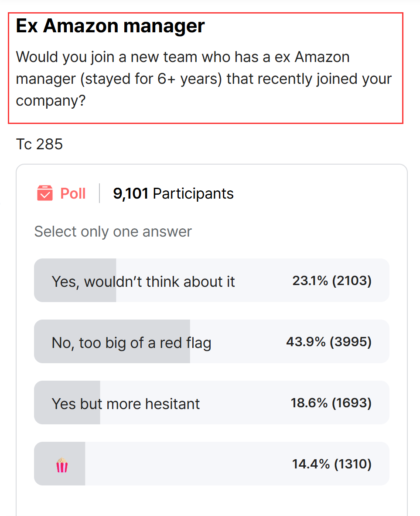This screenshot has height=516, width=420.
Task: View the "9,101 Participants" count
Action: (x=173, y=193)
